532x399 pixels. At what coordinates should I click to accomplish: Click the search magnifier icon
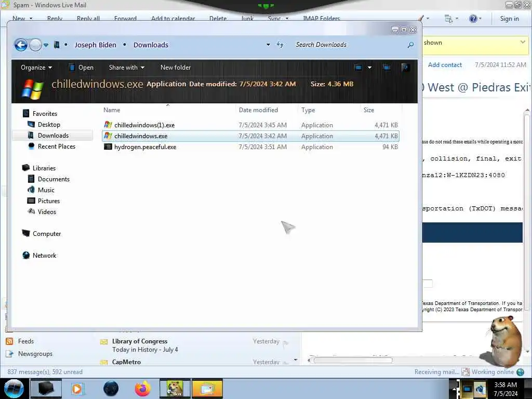point(410,45)
